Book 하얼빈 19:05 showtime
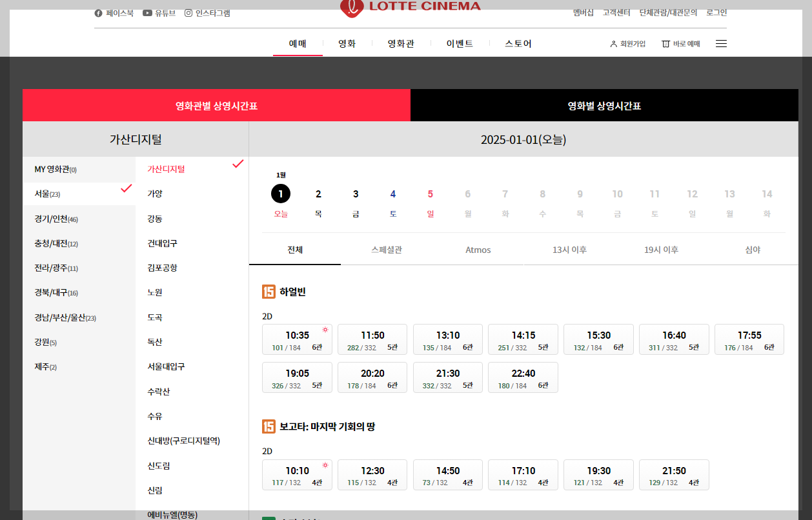 297,377
